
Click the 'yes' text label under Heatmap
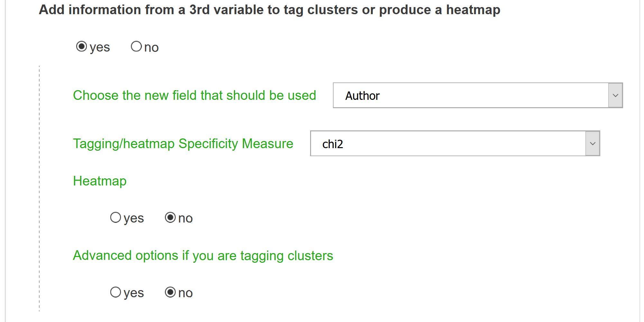click(134, 219)
